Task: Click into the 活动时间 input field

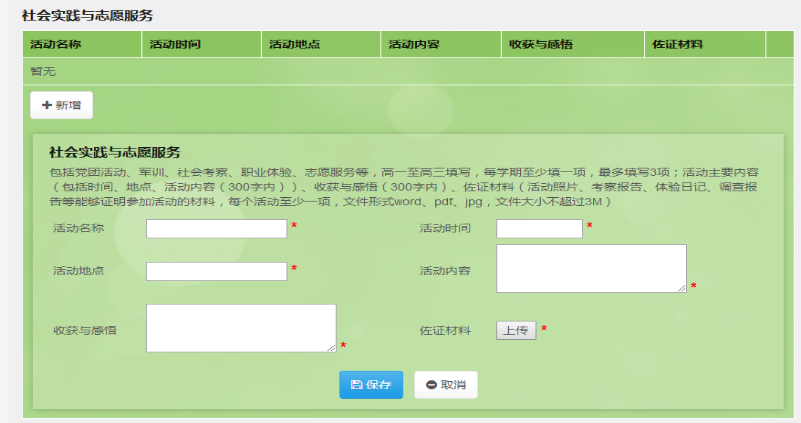Action: (539, 229)
